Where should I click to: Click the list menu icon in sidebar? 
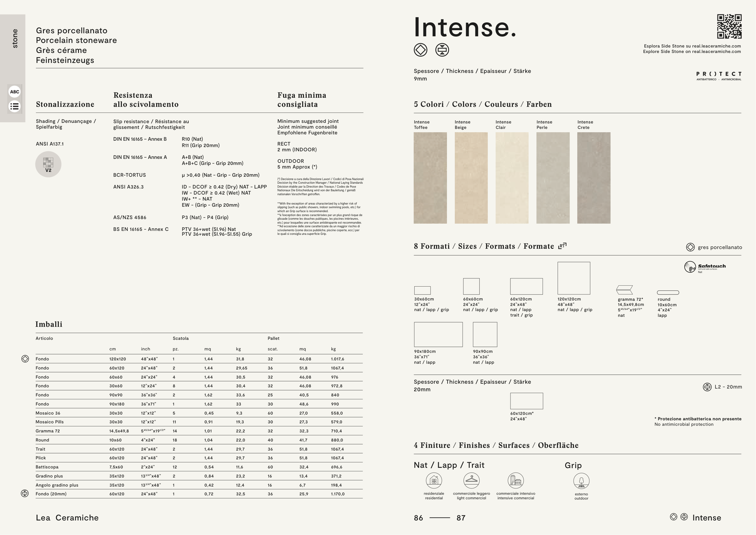pos(15,107)
